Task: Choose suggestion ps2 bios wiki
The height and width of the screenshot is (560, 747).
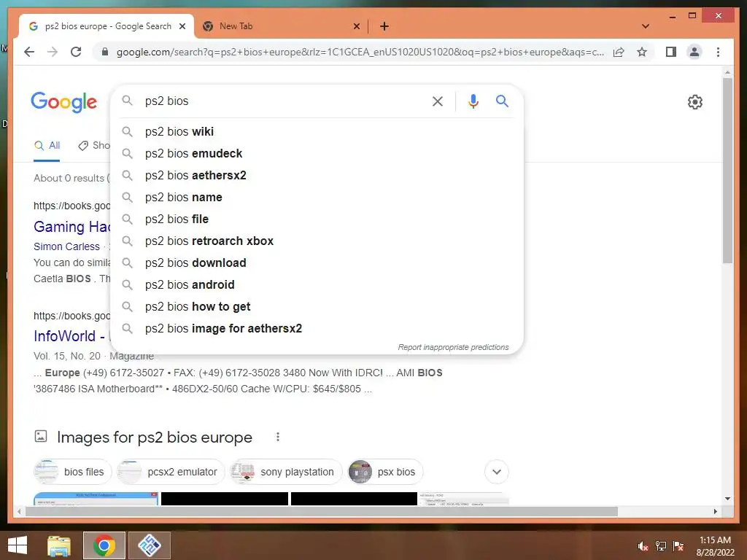Action: coord(317,131)
